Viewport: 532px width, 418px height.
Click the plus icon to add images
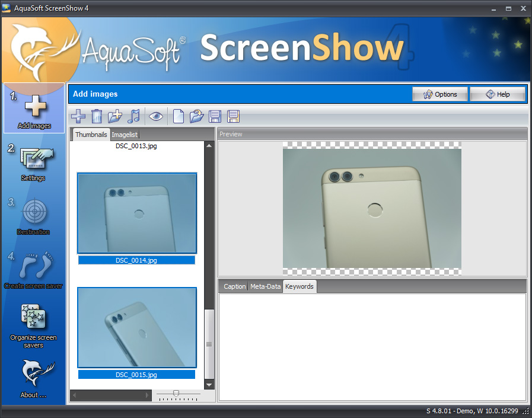pos(78,116)
